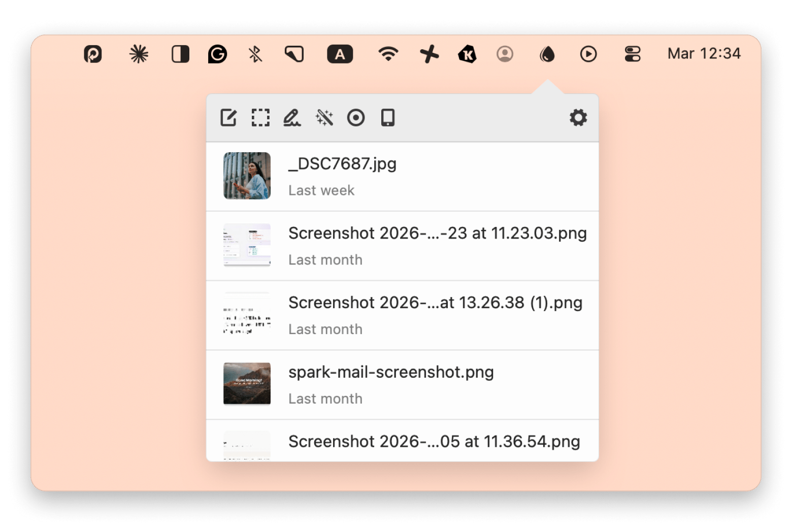The width and height of the screenshot is (792, 532).
Task: Open the Wi-Fi menu bar icon
Action: (x=388, y=54)
